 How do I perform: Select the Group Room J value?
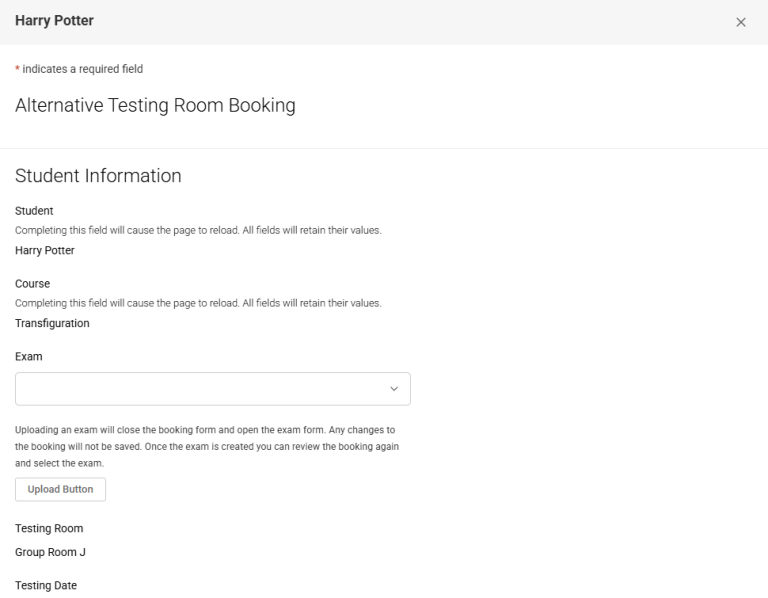point(50,552)
